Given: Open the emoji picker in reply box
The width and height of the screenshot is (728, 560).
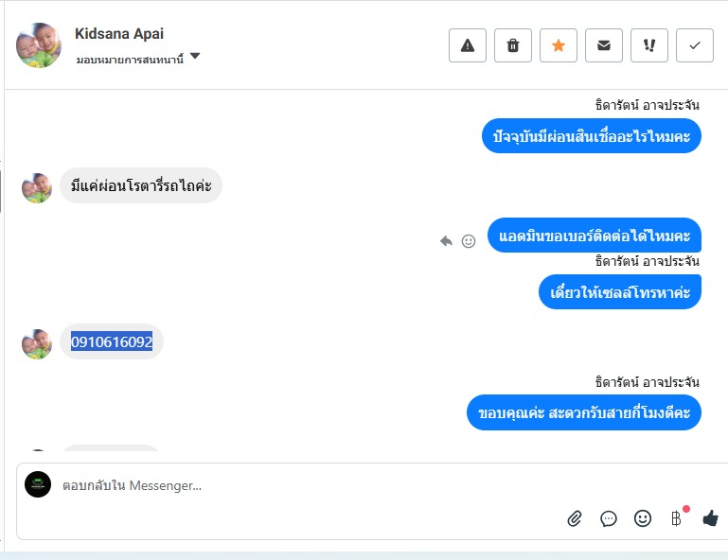Looking at the screenshot, I should point(643,518).
